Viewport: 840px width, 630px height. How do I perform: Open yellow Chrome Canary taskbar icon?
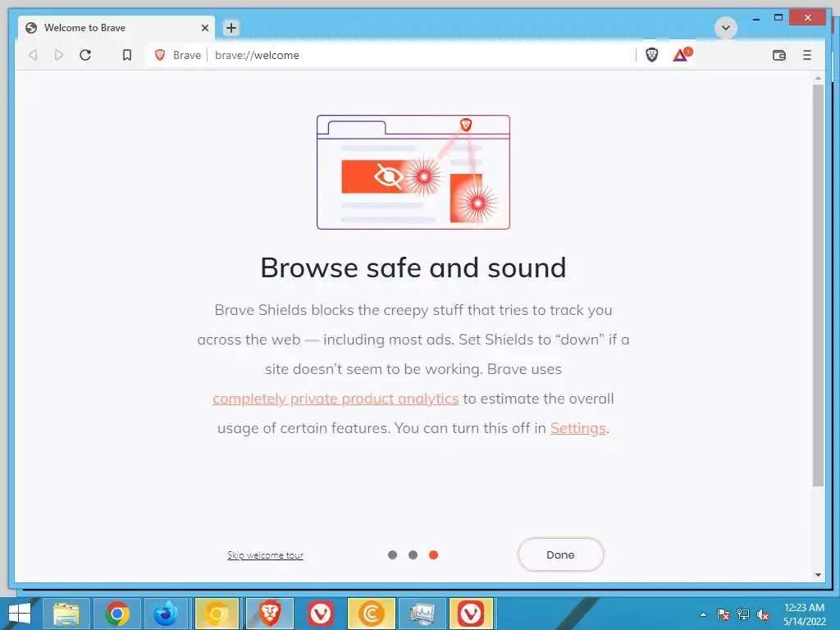pyautogui.click(x=217, y=614)
